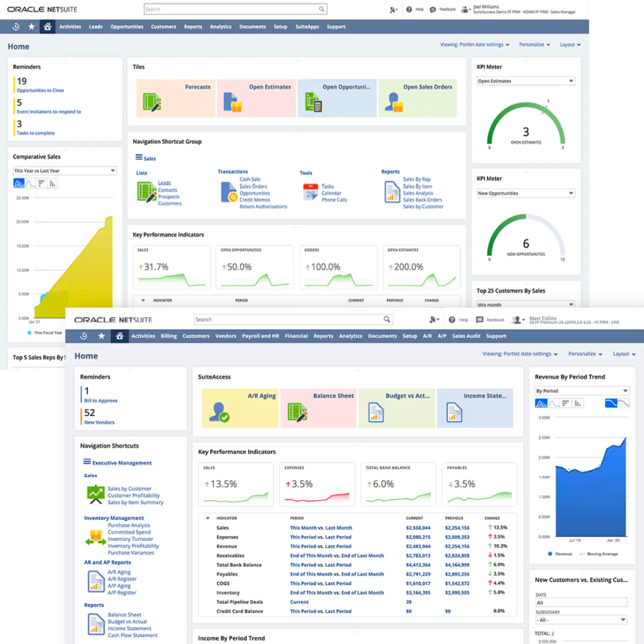The width and height of the screenshot is (644, 644).
Task: Click the Balance Sheet tile icon
Action: pos(298,412)
